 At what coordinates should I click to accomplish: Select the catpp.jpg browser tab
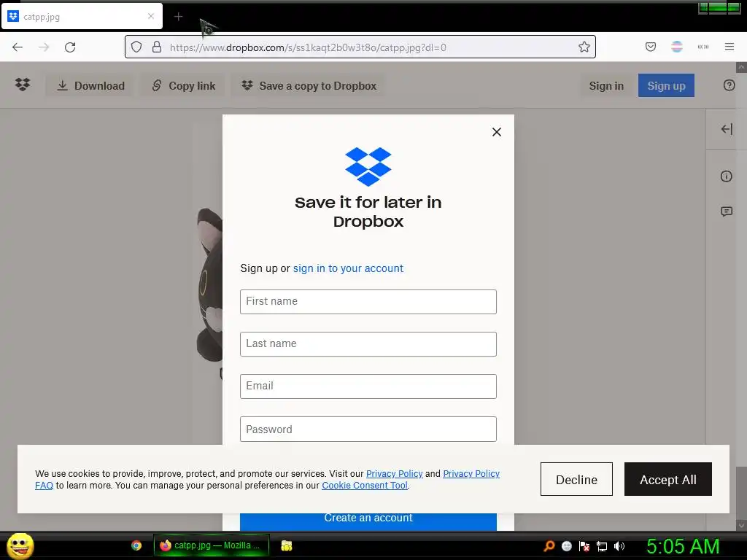(82, 17)
